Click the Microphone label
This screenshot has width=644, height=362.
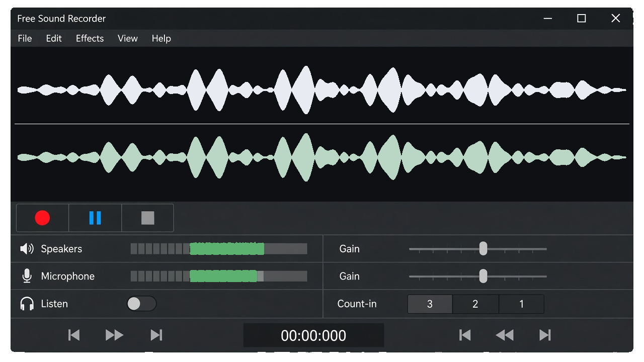coord(67,276)
